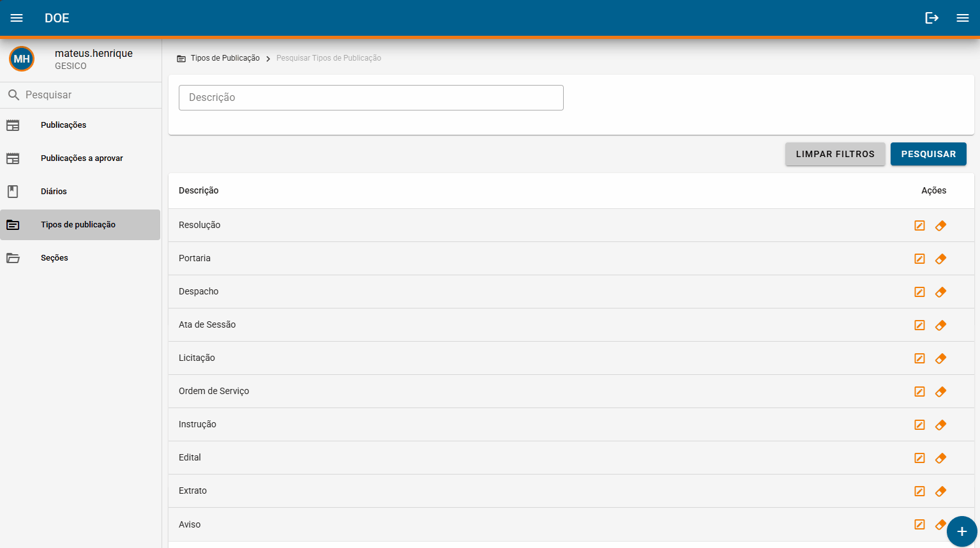Delete the Portaria row with eraser icon
The height and width of the screenshot is (548, 980).
point(940,259)
